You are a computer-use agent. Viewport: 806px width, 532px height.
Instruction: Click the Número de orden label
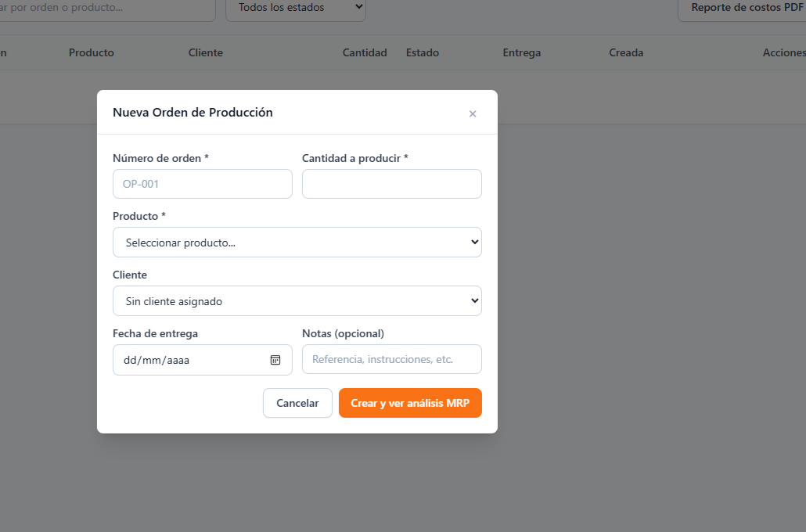[160, 158]
